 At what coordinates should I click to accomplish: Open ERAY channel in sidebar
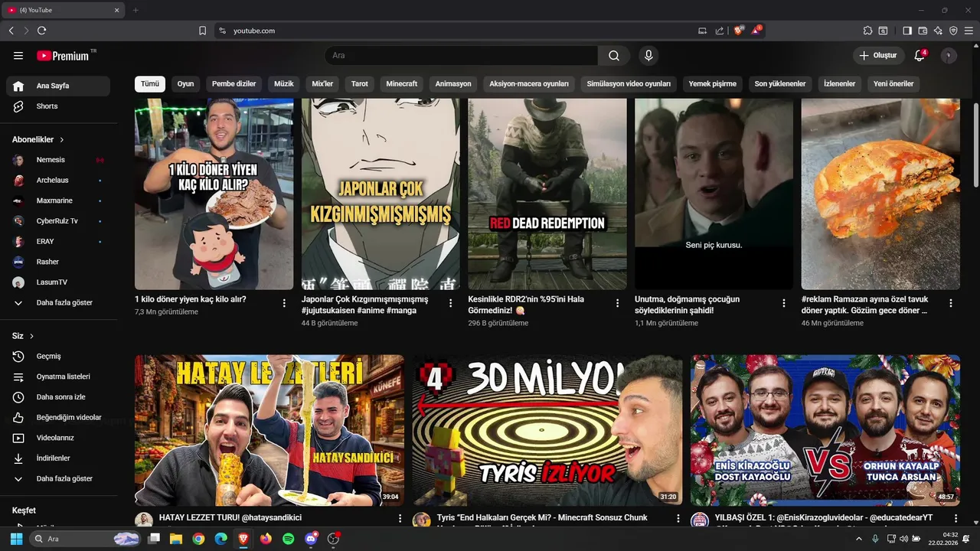pos(58,241)
